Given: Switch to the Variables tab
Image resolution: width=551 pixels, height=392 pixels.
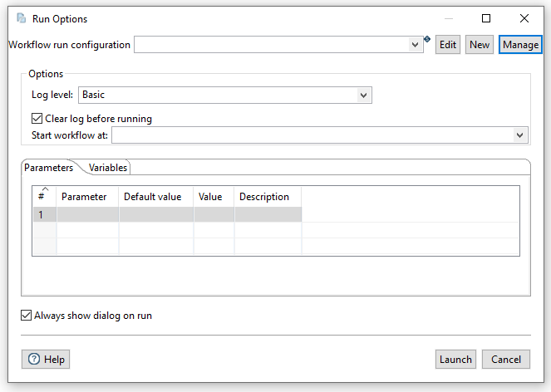Looking at the screenshot, I should pyautogui.click(x=108, y=168).
